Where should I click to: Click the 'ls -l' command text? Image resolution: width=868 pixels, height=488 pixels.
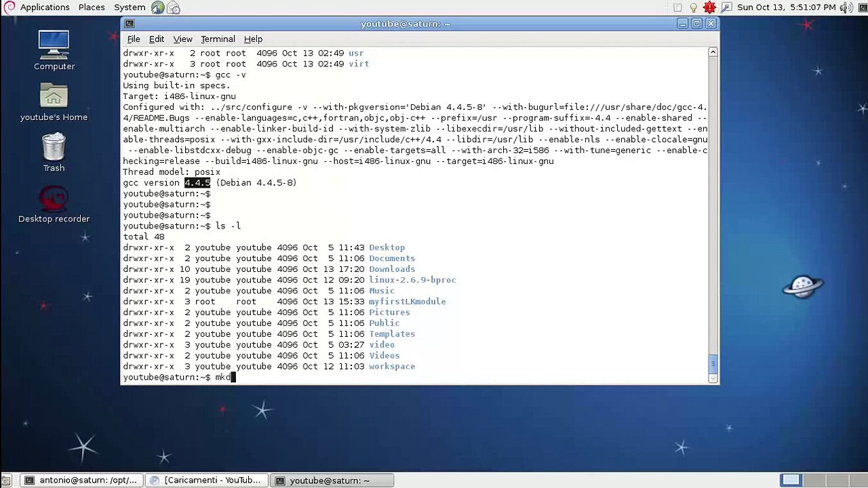click(228, 226)
